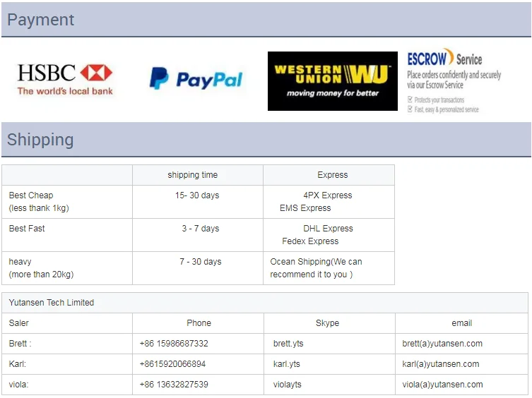Click the 'Skype' column header
532x398 pixels.
[327, 323]
